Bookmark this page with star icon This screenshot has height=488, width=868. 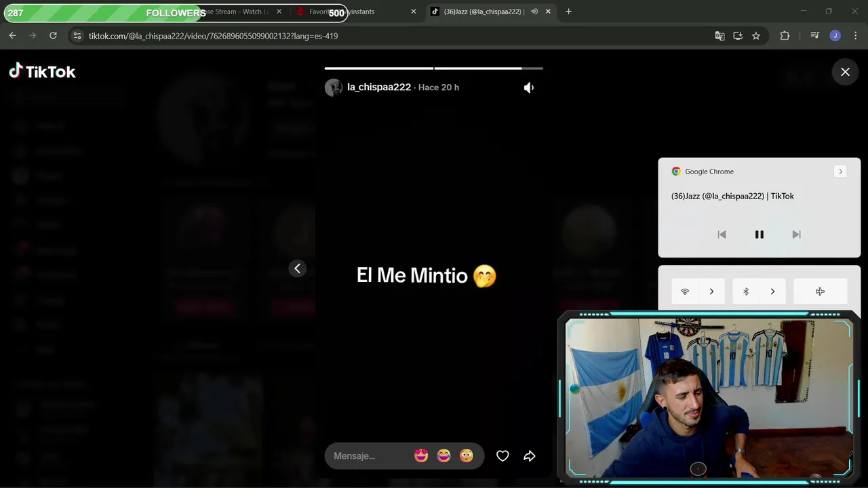pos(756,36)
